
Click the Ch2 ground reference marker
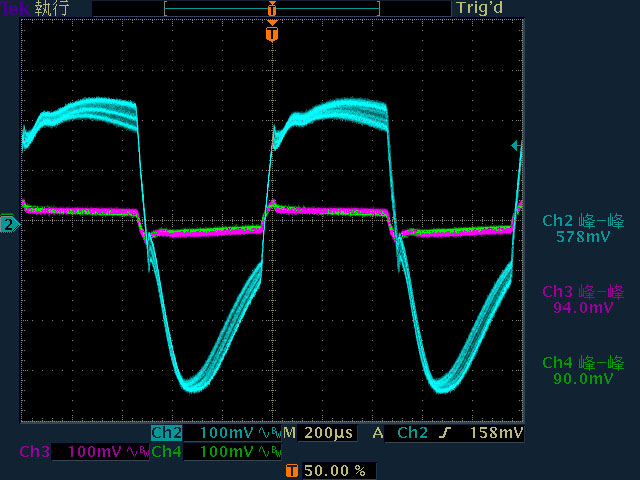coord(9,224)
